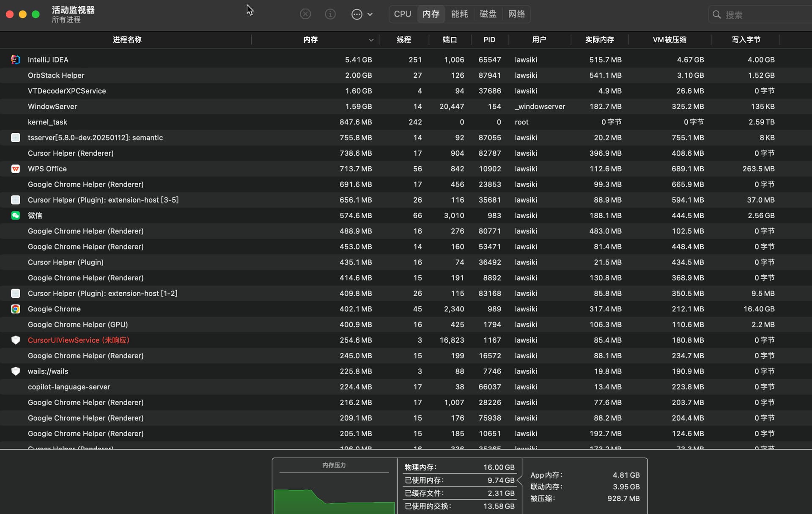This screenshot has height=514, width=812.
Task: Click the Google Chrome app icon
Action: pyautogui.click(x=16, y=309)
